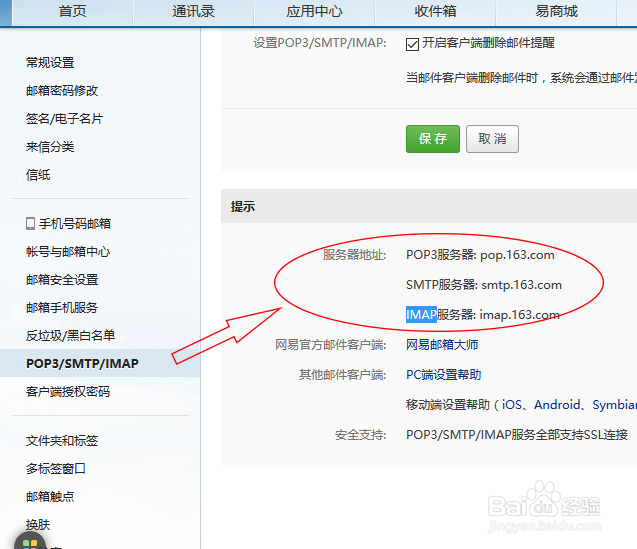Screen dimensions: 637x549
Task: Open 反垃圾/黑白名单 settings
Action: click(70, 336)
